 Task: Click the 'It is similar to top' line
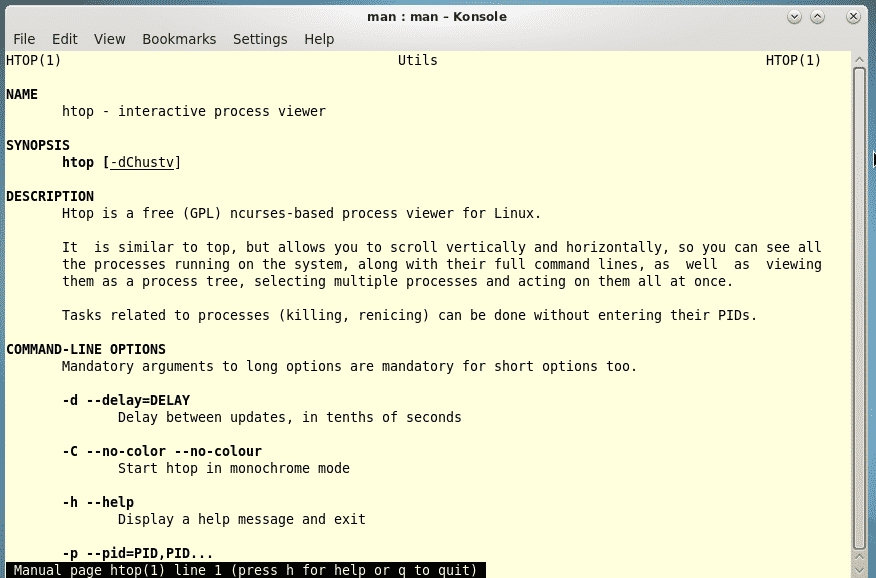tap(441, 247)
